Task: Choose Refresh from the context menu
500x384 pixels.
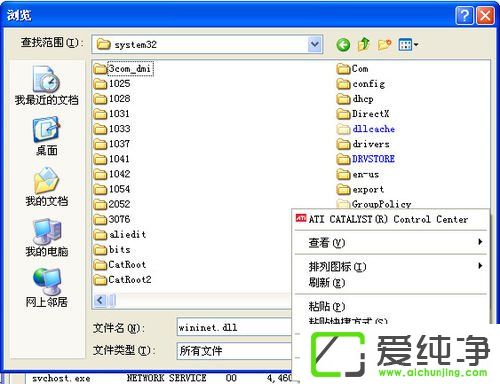Action: (390, 283)
